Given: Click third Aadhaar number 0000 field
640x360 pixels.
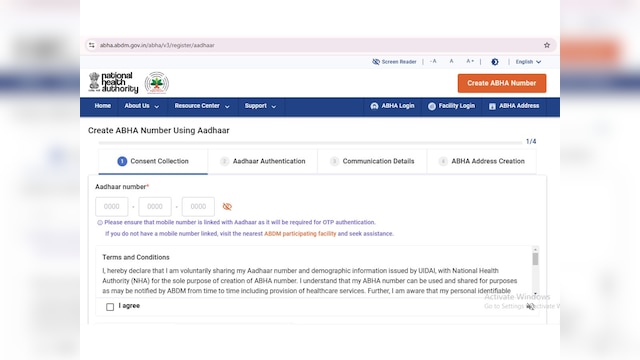Looking at the screenshot, I should pos(198,207).
